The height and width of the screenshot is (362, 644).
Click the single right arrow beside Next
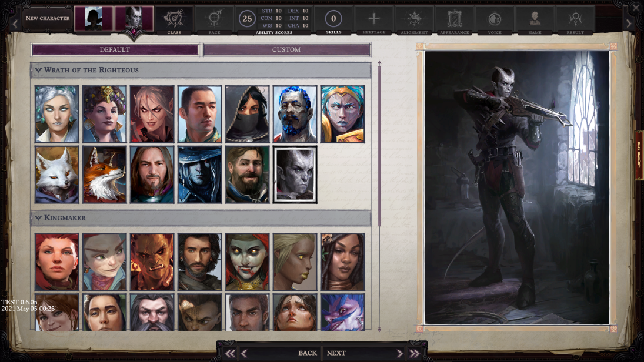tap(399, 353)
